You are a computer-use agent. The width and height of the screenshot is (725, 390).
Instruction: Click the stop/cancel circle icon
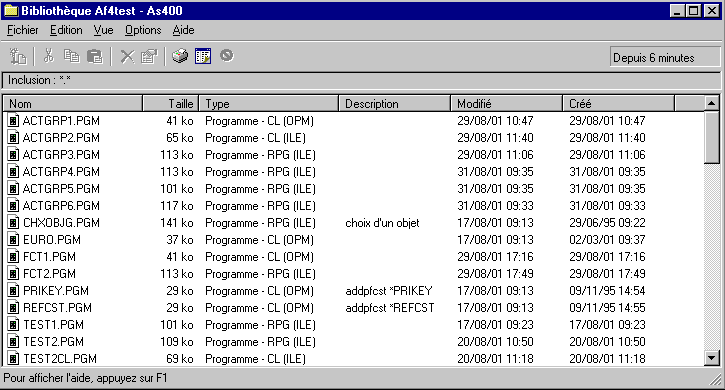(x=227, y=56)
